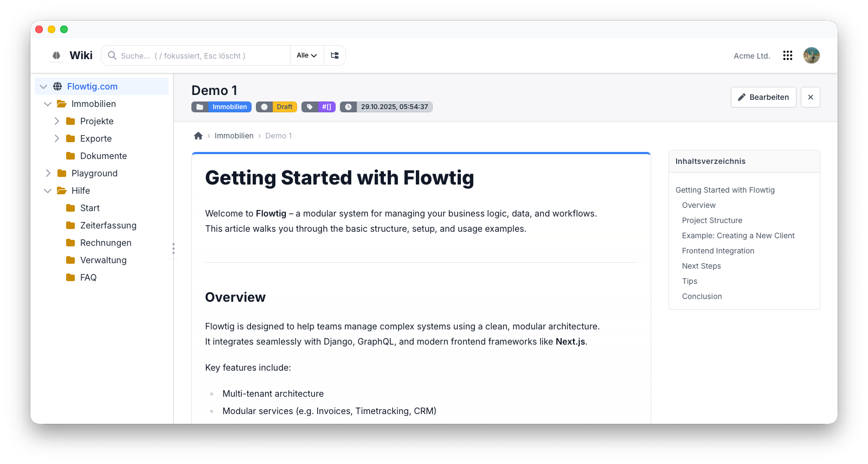The height and width of the screenshot is (464, 868).
Task: Collapse the Flowtig.com root node
Action: pyautogui.click(x=43, y=86)
